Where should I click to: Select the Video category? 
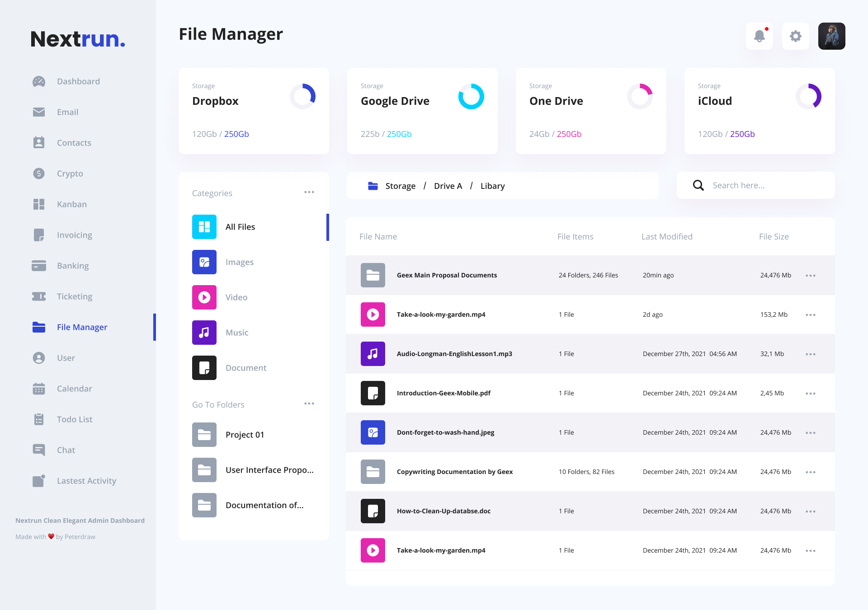236,297
